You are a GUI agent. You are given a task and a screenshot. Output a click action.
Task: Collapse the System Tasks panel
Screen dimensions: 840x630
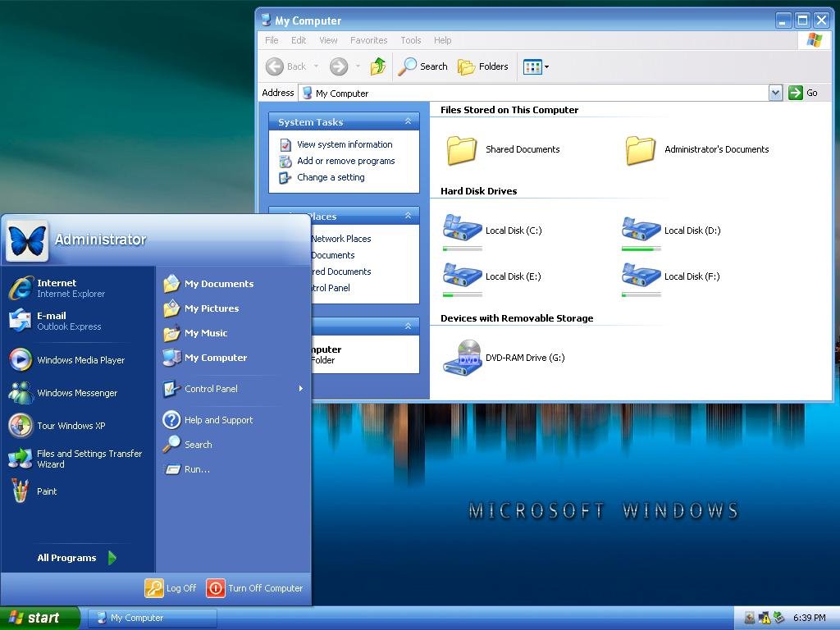coord(408,121)
